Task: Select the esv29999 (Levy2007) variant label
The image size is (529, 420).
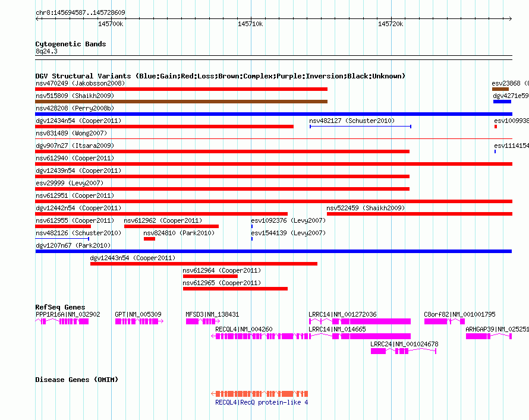Action: pos(70,183)
